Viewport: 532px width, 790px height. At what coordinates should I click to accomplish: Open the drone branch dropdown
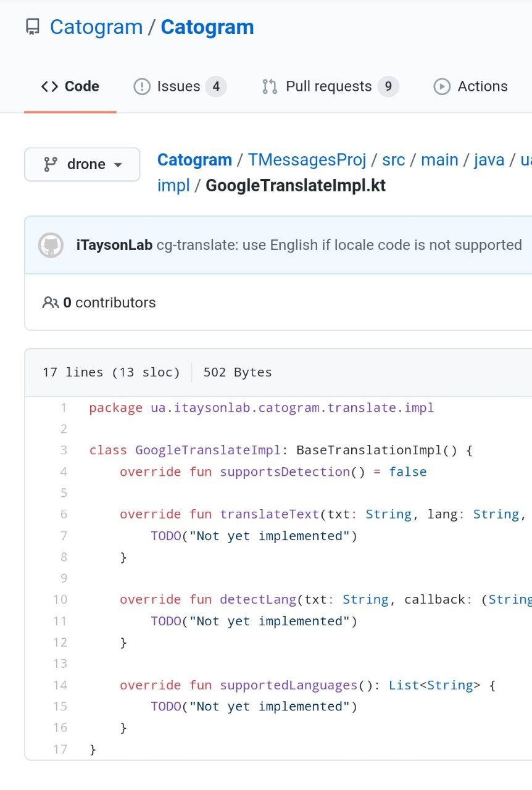pos(82,164)
